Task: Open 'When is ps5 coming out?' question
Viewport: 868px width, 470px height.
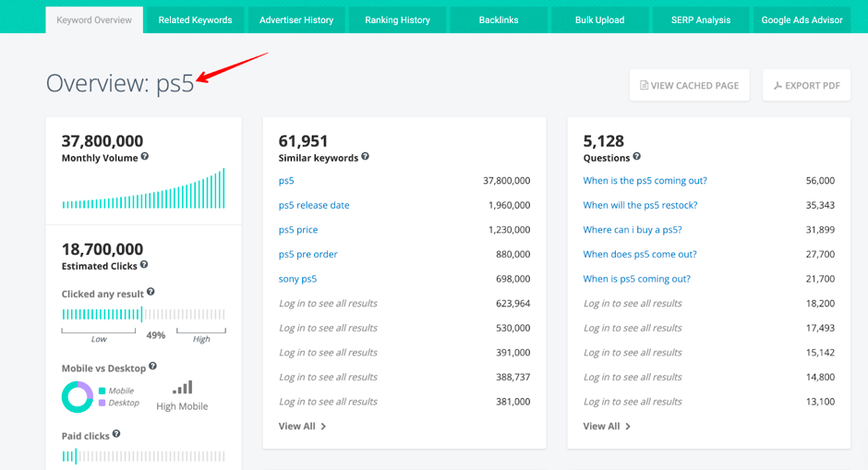Action: click(x=636, y=279)
